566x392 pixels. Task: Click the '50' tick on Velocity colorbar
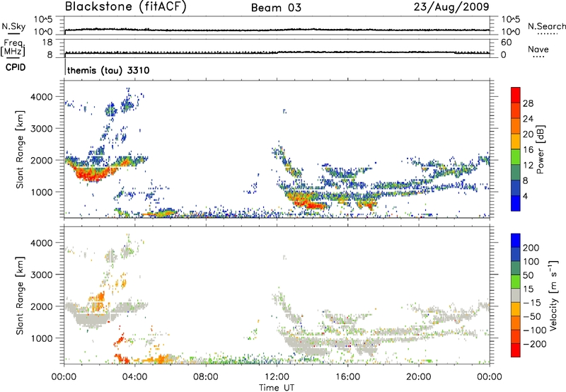click(x=528, y=275)
